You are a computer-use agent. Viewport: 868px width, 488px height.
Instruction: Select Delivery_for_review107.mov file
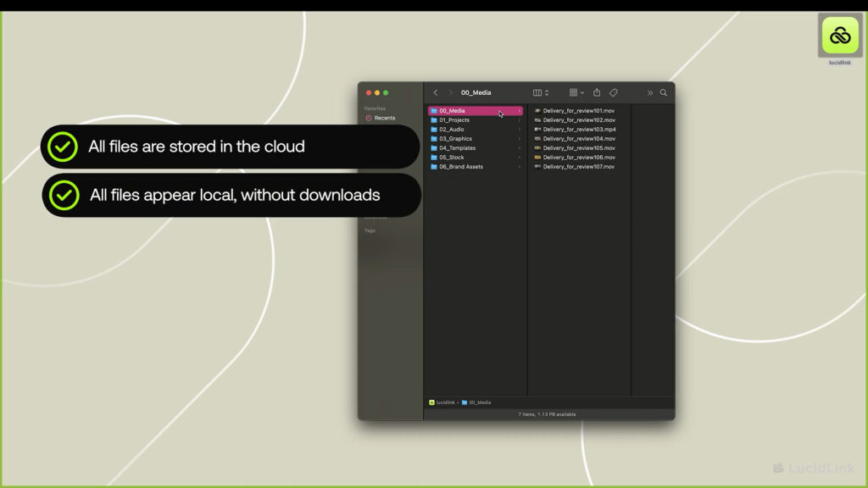pyautogui.click(x=578, y=167)
